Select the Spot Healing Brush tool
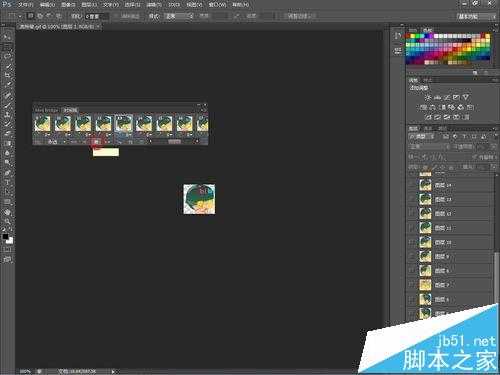Viewport: 500px width, 375px height. (x=7, y=96)
